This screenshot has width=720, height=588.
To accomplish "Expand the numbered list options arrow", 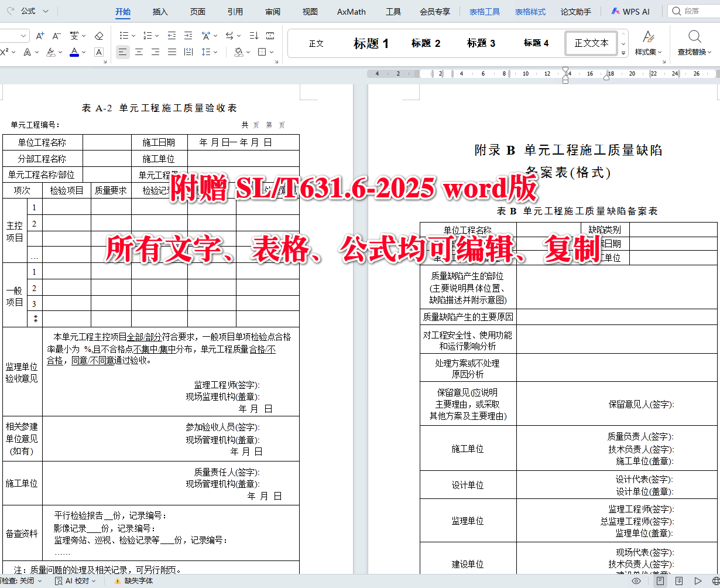I will click(x=157, y=36).
